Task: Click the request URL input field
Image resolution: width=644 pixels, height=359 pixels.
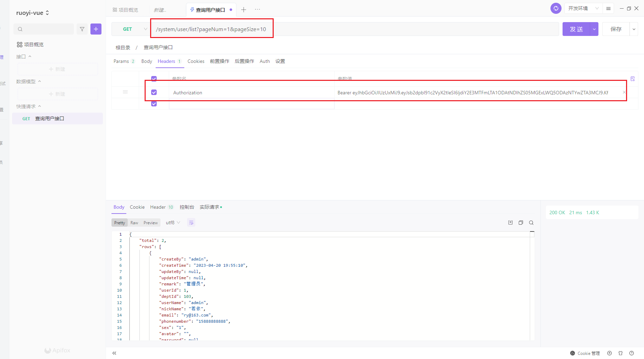Action: pos(355,29)
